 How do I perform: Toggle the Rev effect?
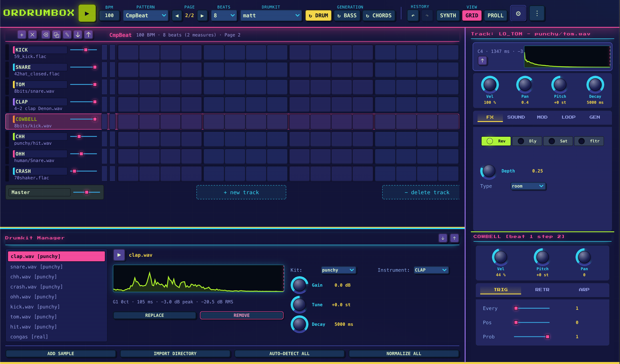click(496, 141)
